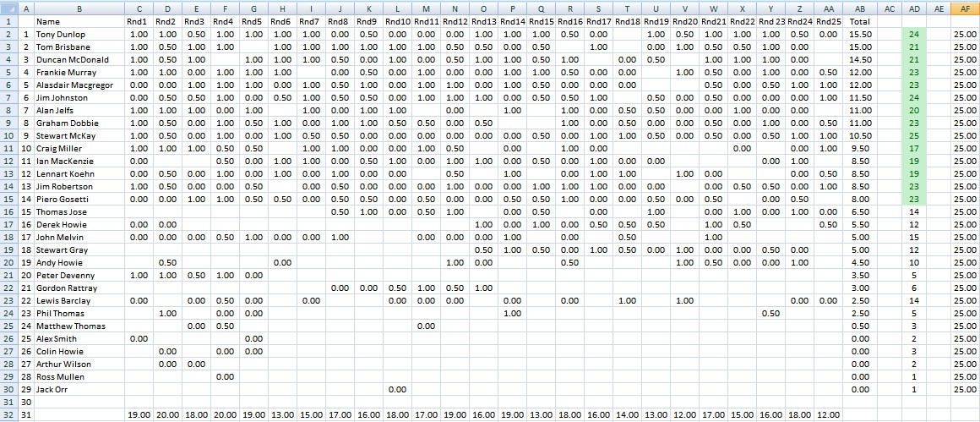980x422 pixels.
Task: Select the column AD header
Action: [913, 8]
